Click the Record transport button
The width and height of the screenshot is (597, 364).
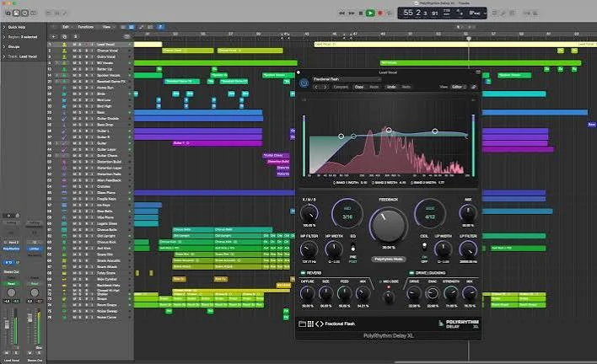[379, 13]
